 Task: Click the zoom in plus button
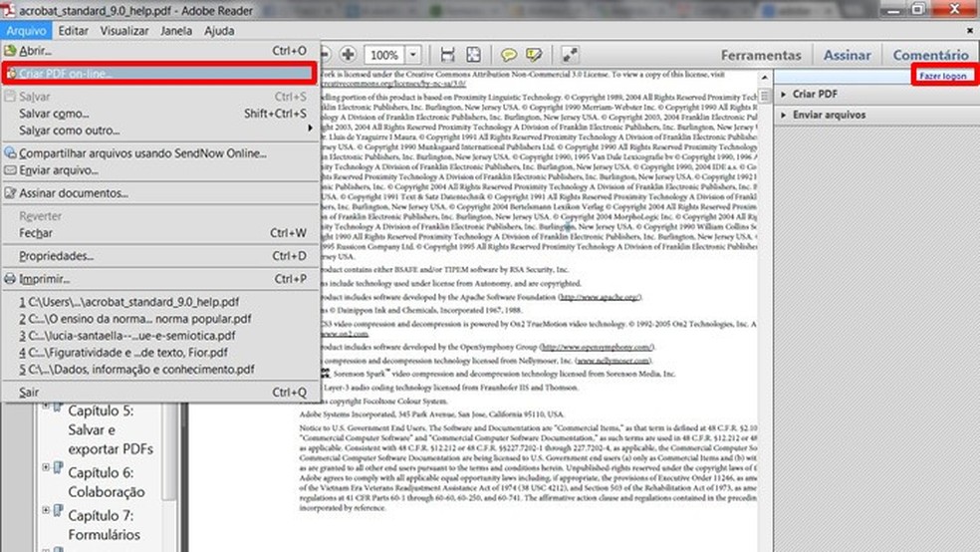(348, 55)
